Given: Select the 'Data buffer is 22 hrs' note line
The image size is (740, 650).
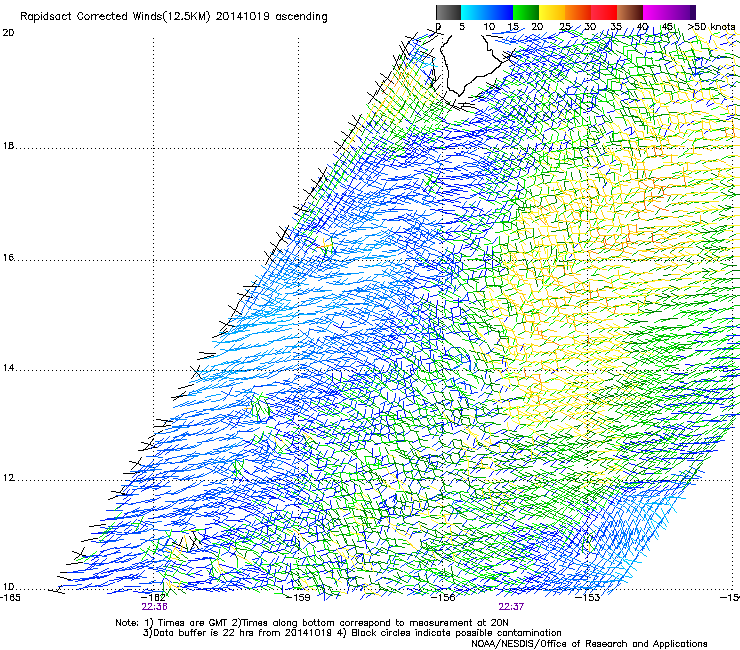Looking at the screenshot, I should click(352, 633).
